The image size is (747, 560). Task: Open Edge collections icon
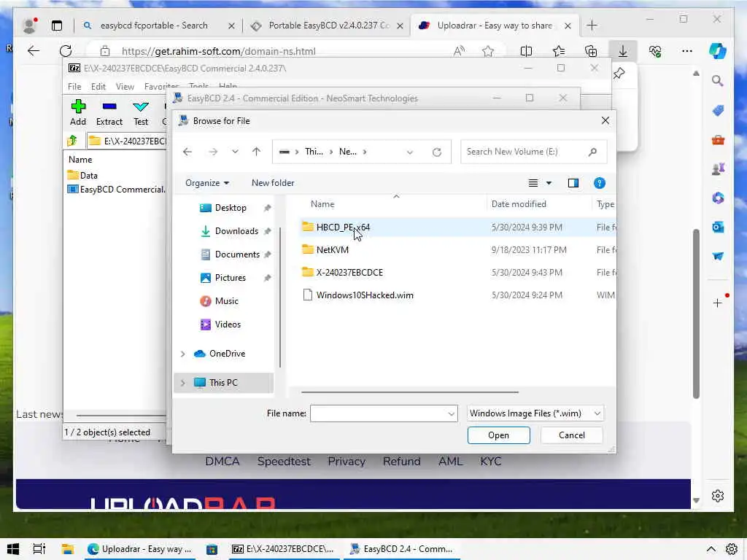tap(591, 51)
